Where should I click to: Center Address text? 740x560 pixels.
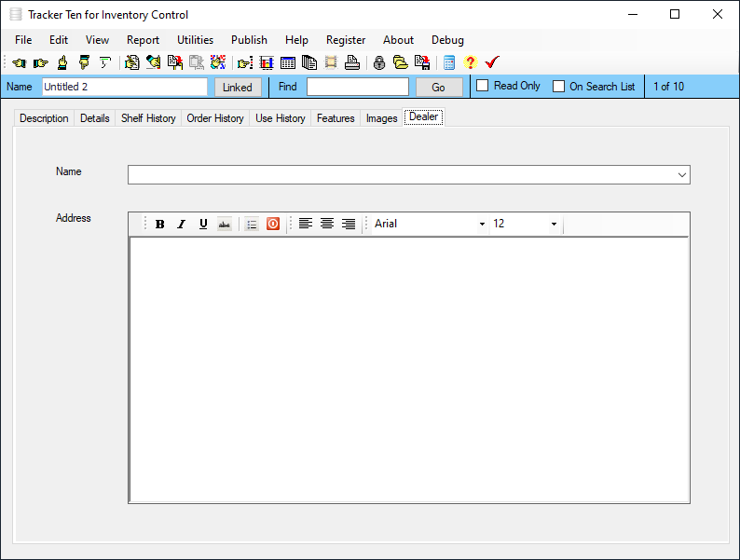pos(327,224)
